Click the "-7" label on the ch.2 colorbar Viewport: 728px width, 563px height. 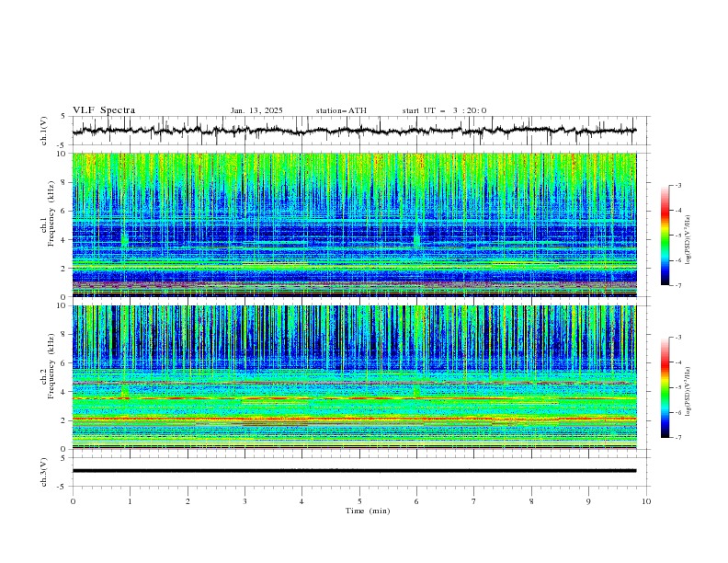pyautogui.click(x=678, y=437)
